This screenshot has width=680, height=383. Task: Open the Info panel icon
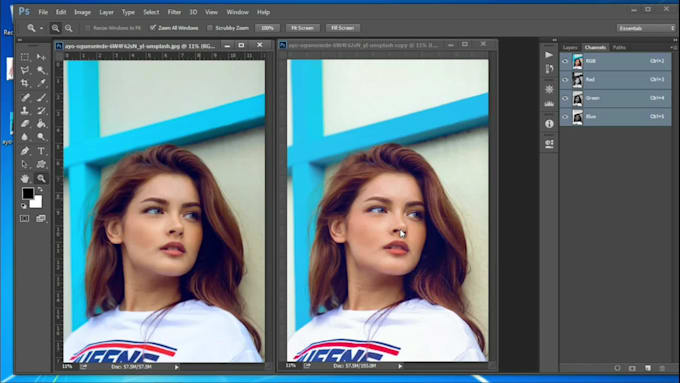(549, 124)
